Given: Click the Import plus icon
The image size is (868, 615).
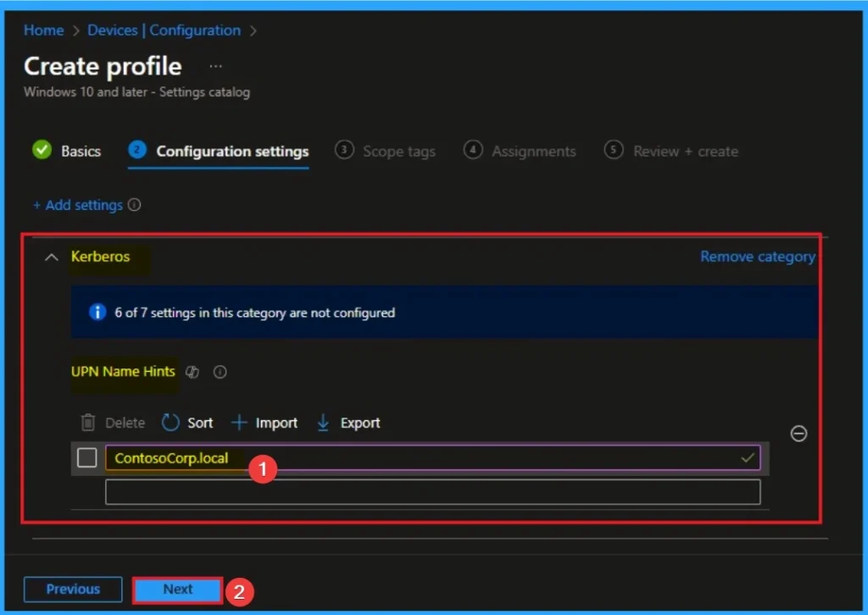Looking at the screenshot, I should tap(240, 423).
